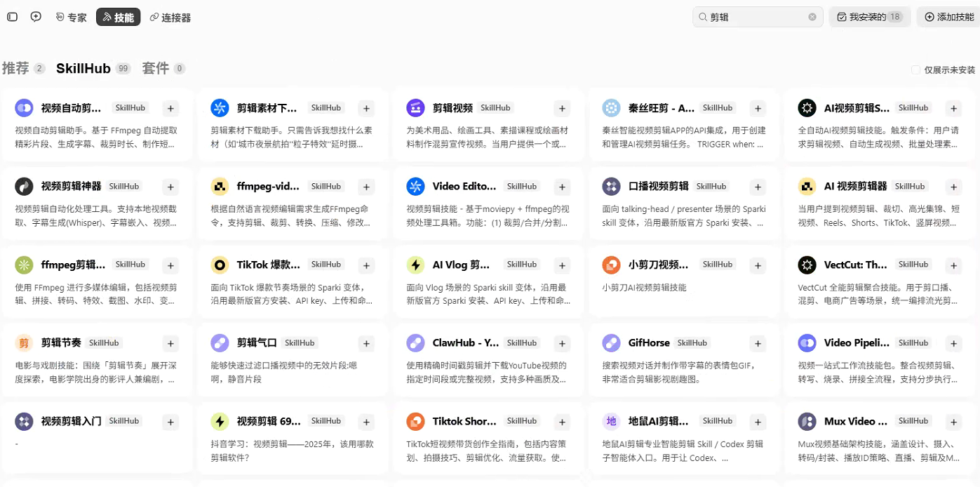The image size is (980, 487).
Task: Open the 专家 tab
Action: (x=71, y=18)
